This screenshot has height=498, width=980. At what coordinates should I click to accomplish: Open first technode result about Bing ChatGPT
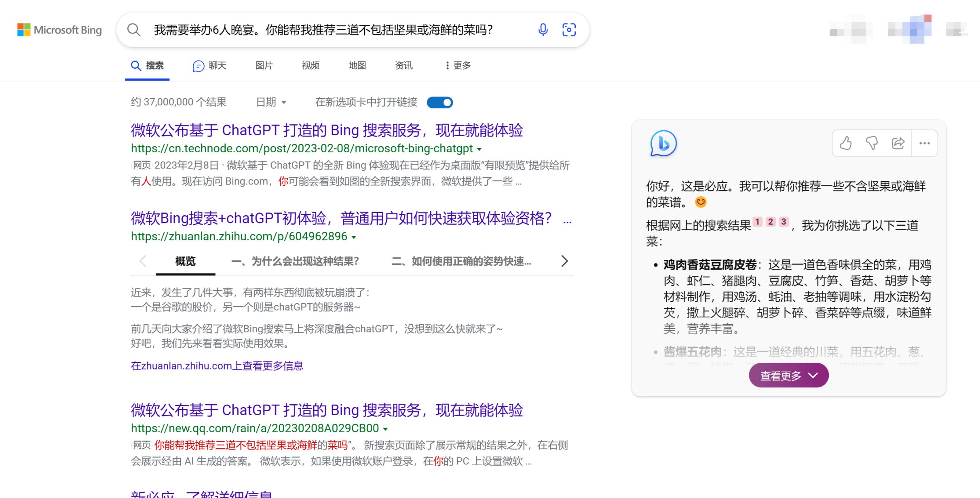(327, 130)
